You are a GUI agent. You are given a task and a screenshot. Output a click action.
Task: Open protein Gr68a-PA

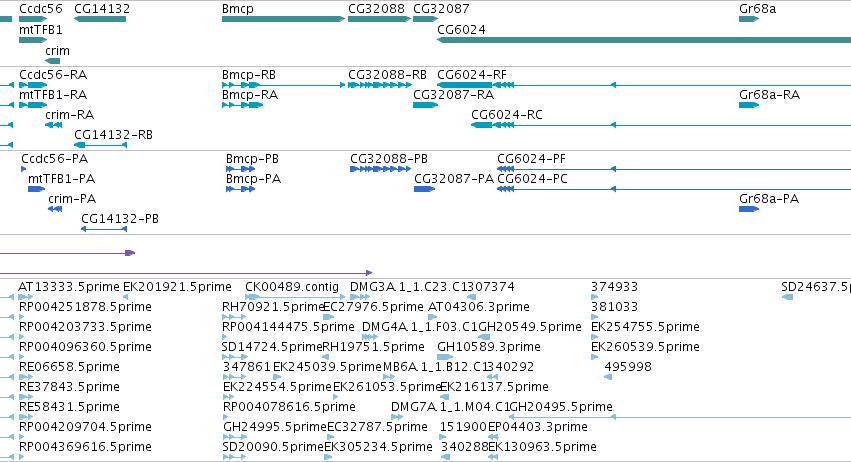769,199
